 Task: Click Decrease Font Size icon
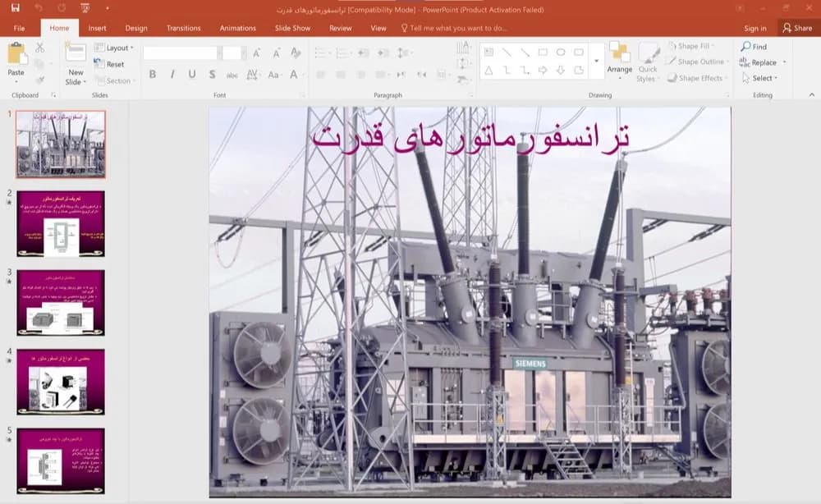click(276, 53)
